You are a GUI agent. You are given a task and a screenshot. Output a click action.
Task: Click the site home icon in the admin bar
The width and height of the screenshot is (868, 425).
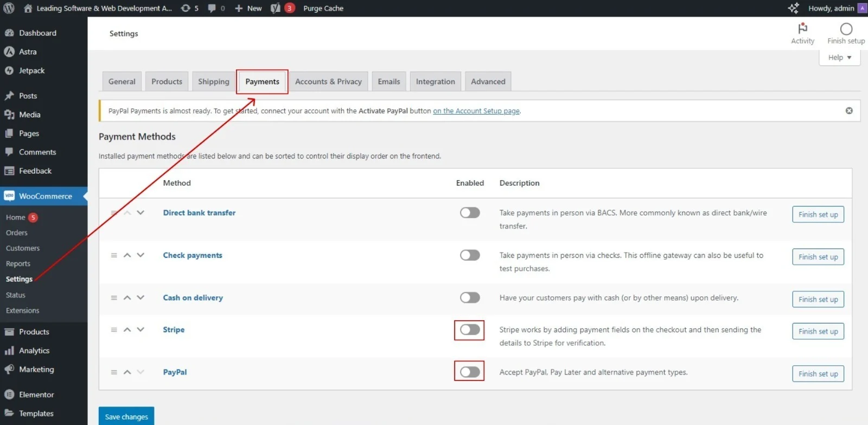point(28,8)
